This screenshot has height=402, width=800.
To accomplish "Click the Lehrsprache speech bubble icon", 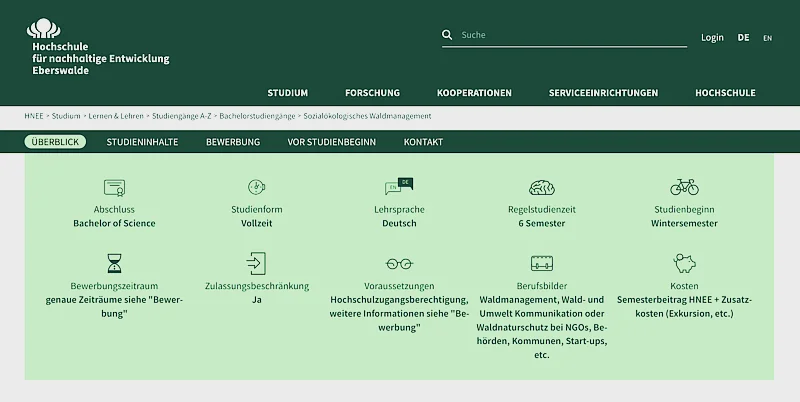I will pyautogui.click(x=399, y=187).
